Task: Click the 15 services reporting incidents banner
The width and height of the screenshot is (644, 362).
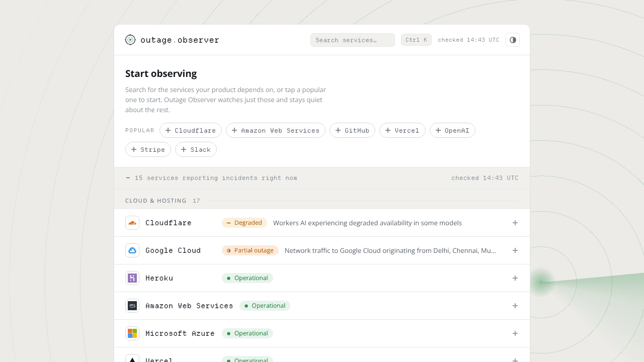Action: point(322,178)
